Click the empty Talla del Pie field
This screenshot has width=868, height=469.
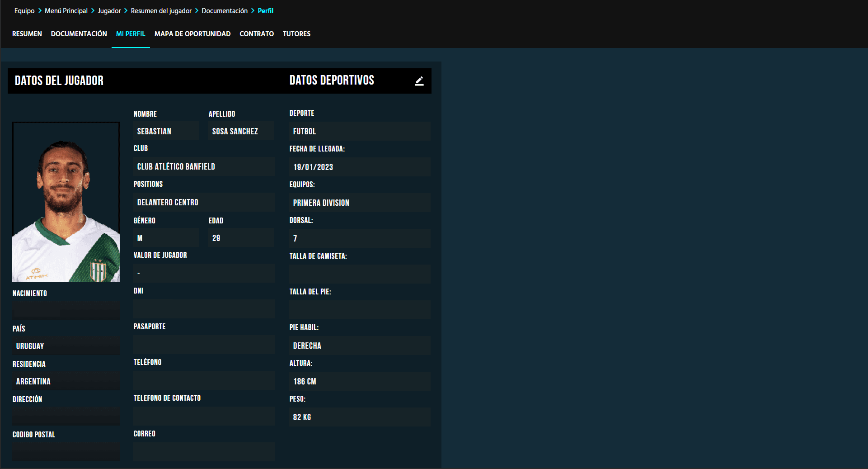coord(360,310)
